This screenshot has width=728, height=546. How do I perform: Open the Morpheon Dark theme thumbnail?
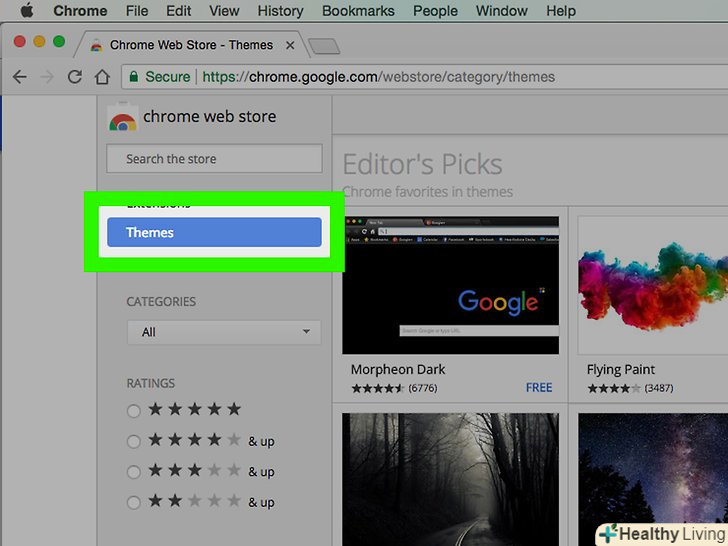(x=450, y=285)
